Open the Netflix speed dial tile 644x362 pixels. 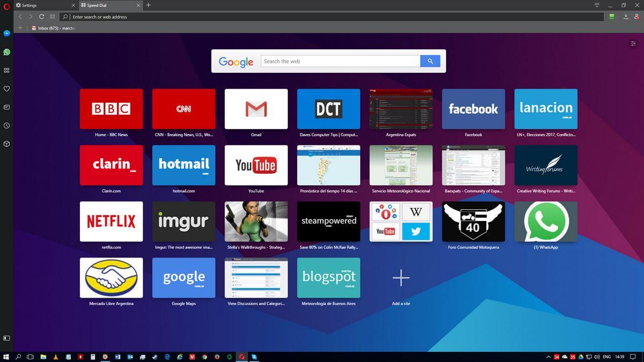tap(111, 221)
